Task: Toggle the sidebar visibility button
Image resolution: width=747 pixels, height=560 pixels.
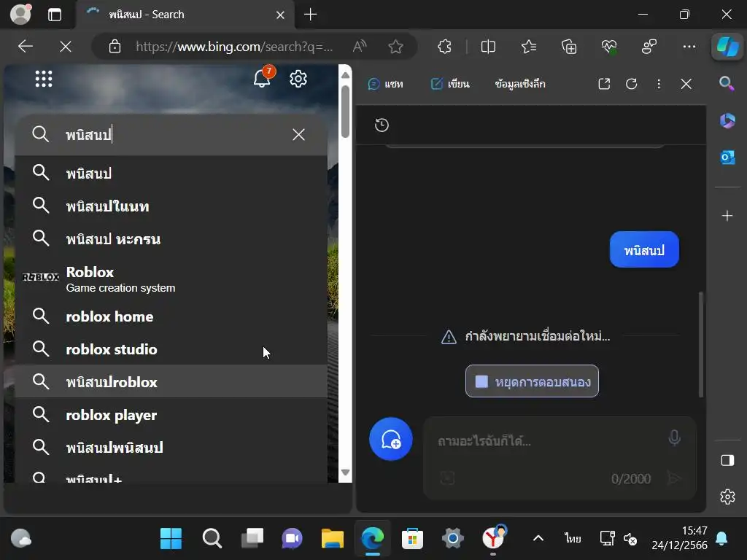Action: coord(727,461)
